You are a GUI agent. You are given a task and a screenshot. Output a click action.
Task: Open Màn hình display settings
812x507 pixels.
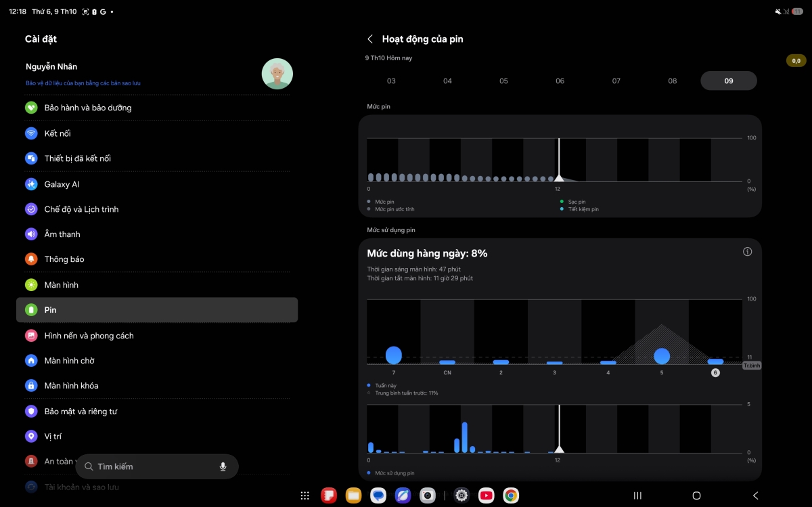tap(157, 285)
